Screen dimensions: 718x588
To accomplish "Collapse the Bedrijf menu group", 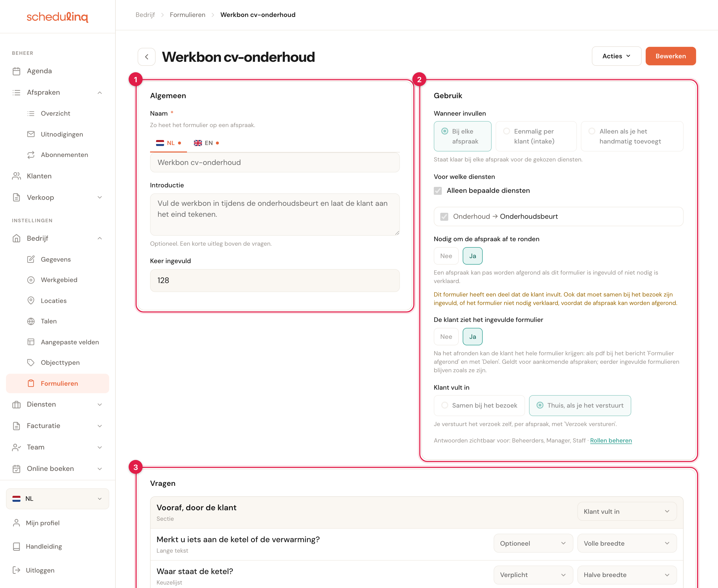I will pos(100,238).
